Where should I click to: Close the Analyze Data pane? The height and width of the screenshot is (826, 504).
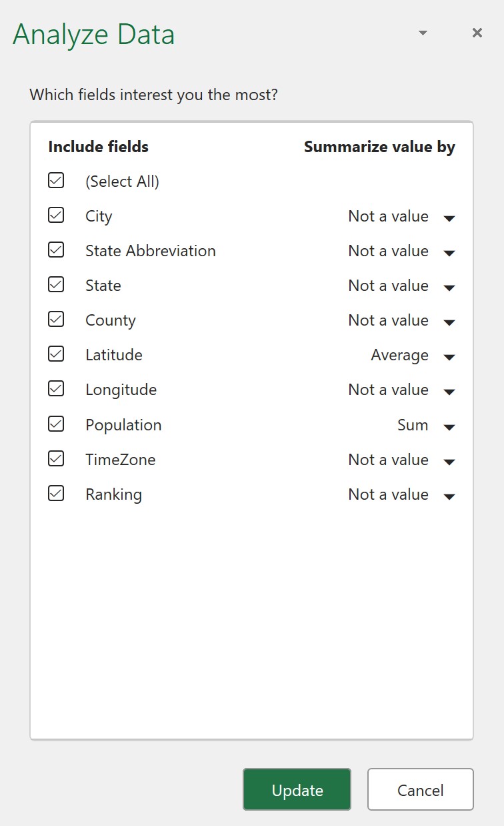click(477, 33)
